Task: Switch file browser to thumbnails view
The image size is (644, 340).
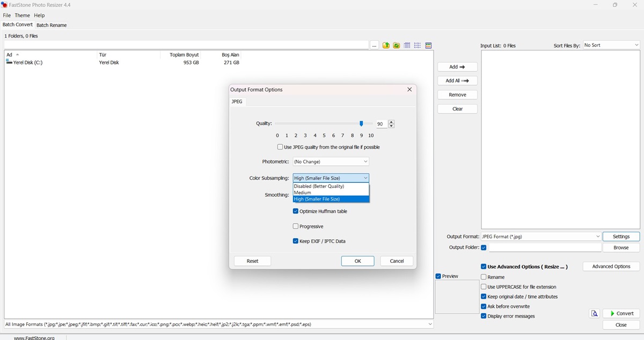Action: [428, 46]
